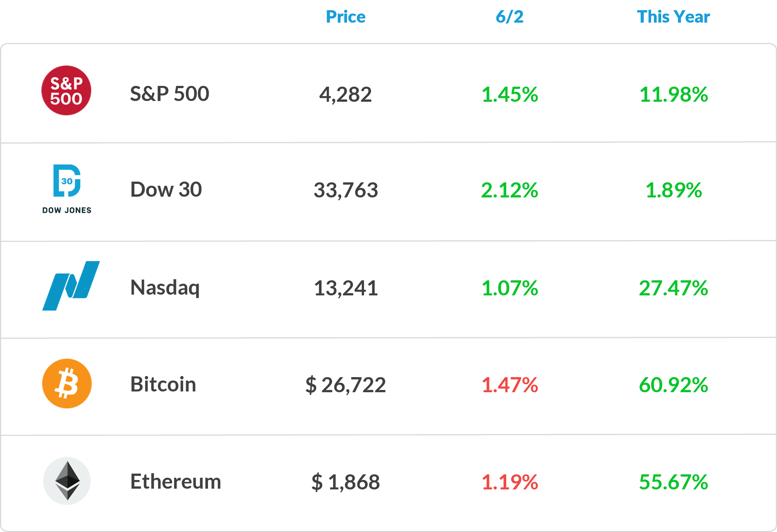Viewport: 777px width, 532px height.
Task: Click the red S&P 500 logo
Action: coord(66,90)
